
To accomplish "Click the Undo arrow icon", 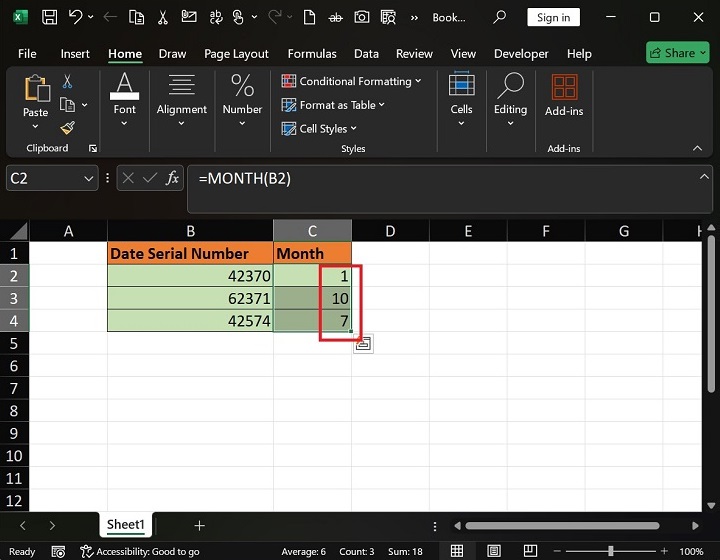I will point(75,17).
